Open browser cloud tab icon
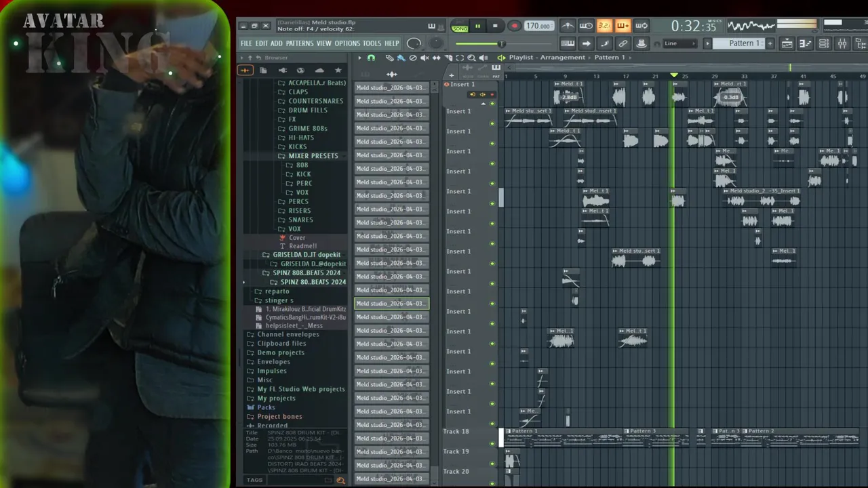This screenshot has width=868, height=488. click(x=319, y=70)
